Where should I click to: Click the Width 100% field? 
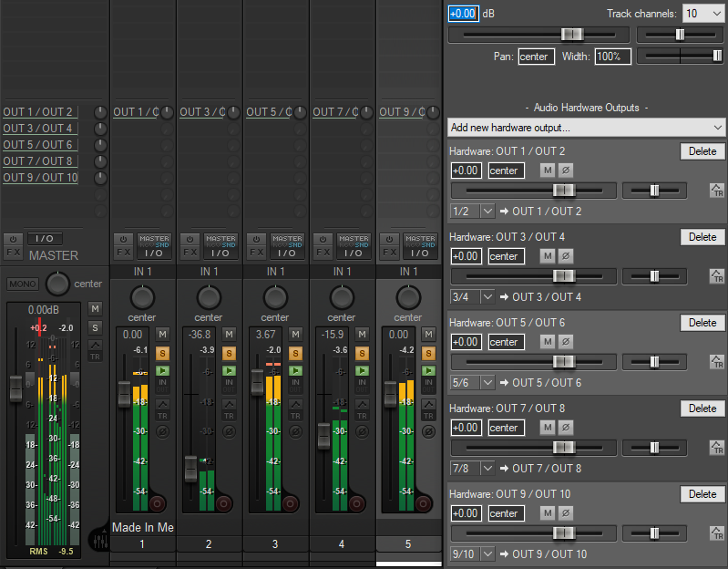613,57
